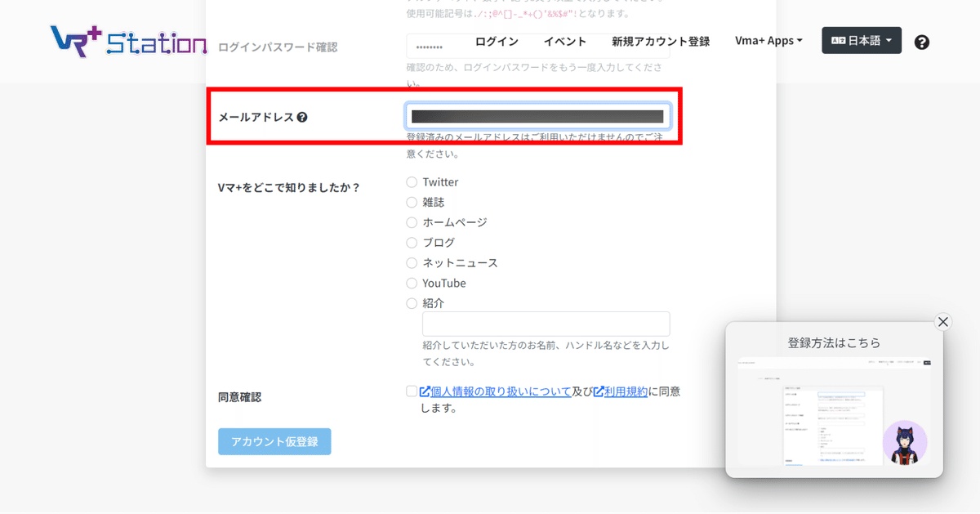Select the ホームページ radio button
This screenshot has width=980, height=514.
point(412,222)
